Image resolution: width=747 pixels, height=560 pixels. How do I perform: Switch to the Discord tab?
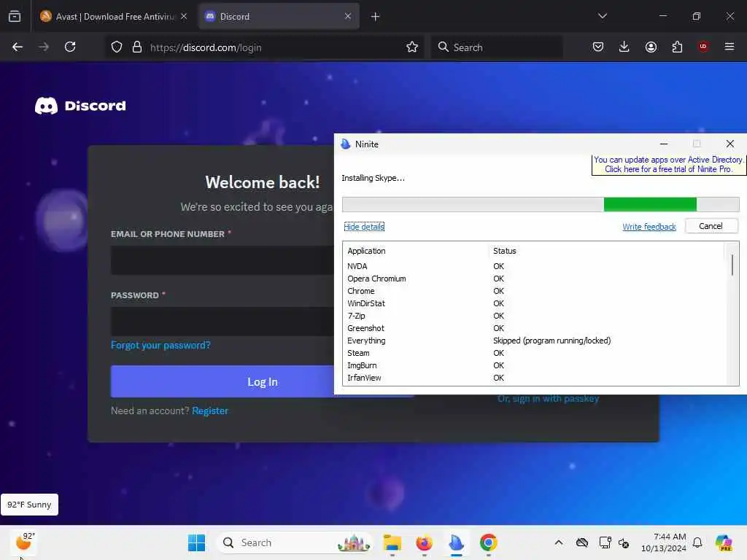point(279,17)
